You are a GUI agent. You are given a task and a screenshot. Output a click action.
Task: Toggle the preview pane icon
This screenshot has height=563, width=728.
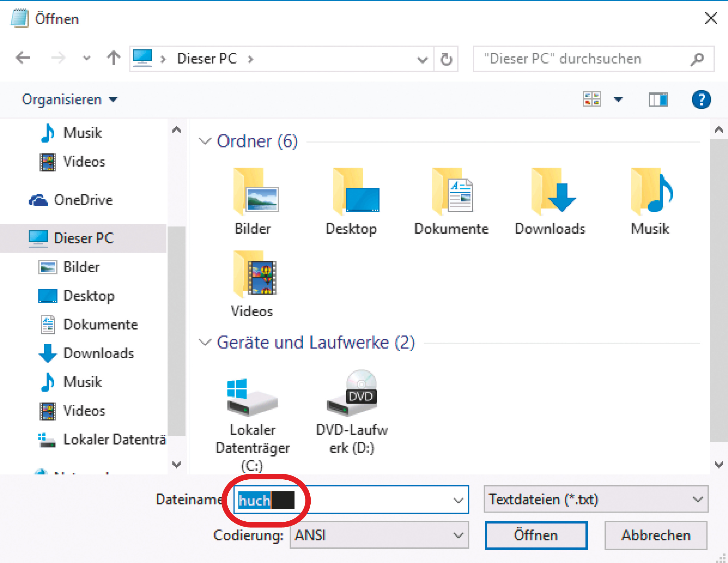point(658,99)
